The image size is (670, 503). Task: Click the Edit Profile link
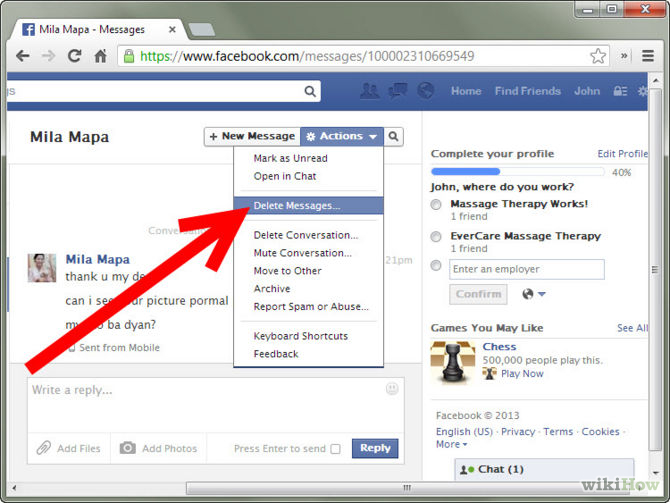(x=622, y=154)
